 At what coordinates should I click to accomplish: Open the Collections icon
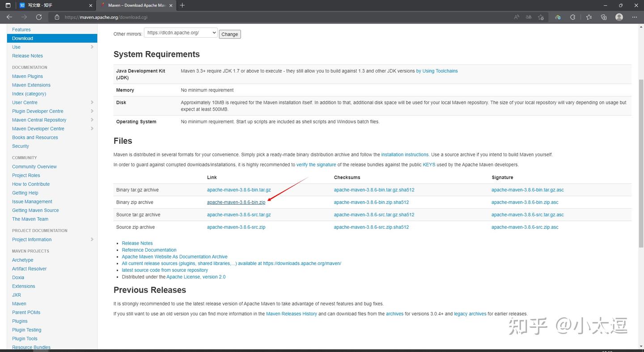pyautogui.click(x=604, y=17)
